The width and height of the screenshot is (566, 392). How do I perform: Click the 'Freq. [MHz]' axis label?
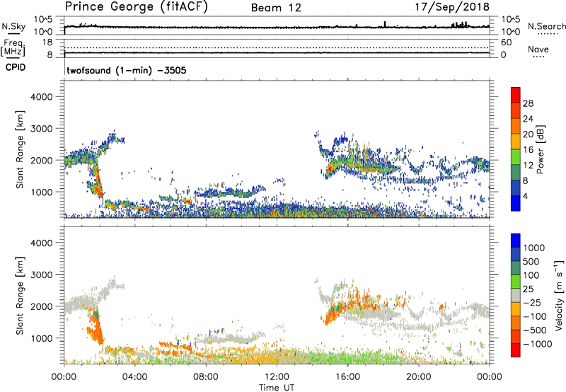click(13, 47)
